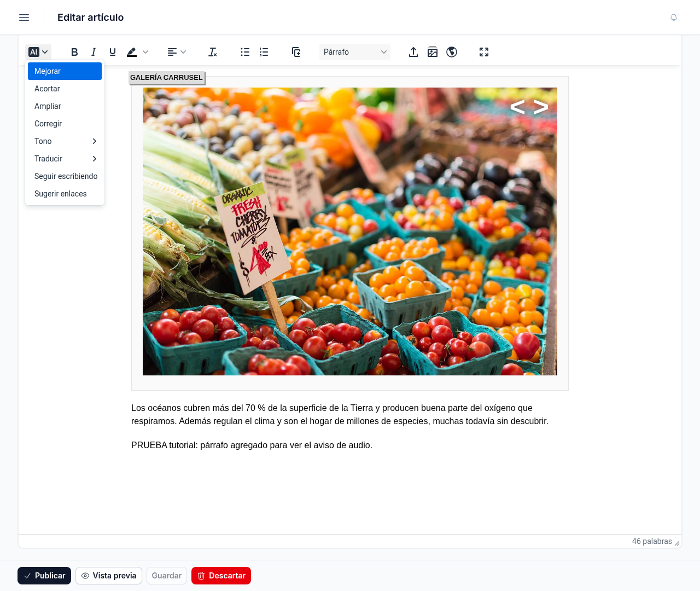Clear text formatting

tap(213, 52)
